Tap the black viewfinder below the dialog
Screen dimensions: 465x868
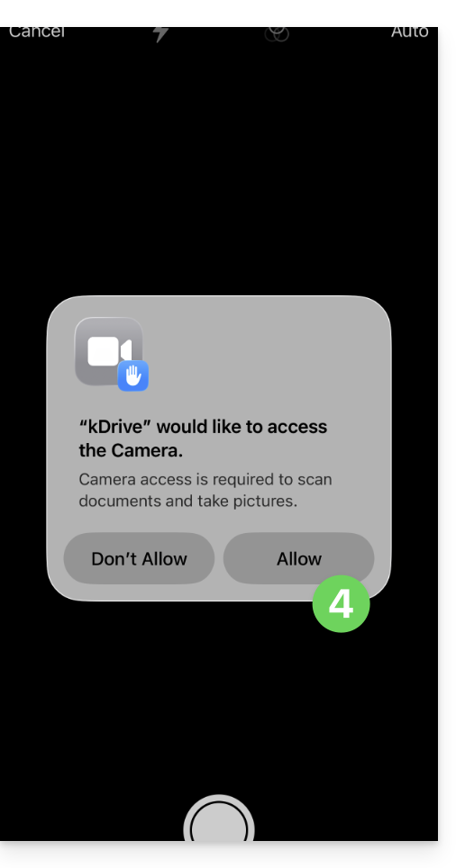pos(219,698)
